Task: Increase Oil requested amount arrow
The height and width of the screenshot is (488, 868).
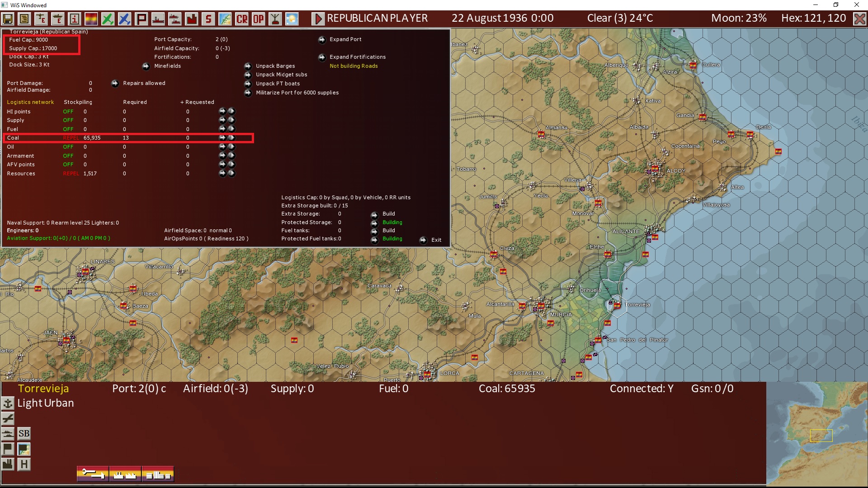Action: click(222, 147)
